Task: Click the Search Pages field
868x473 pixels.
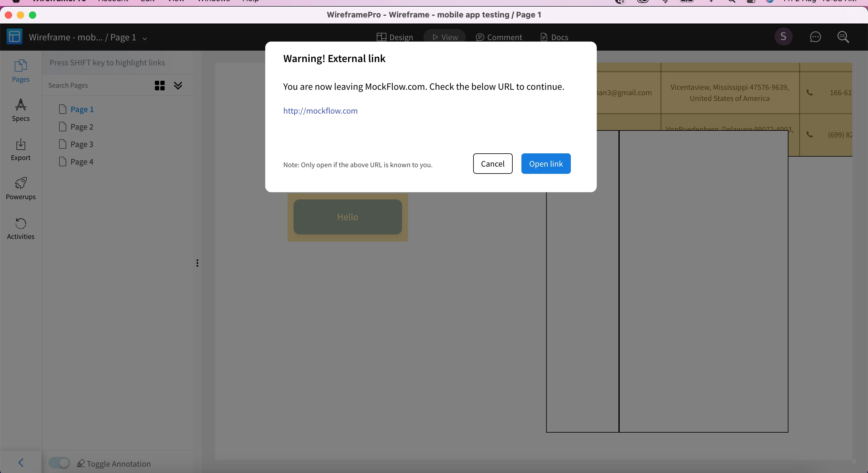Action: point(98,86)
